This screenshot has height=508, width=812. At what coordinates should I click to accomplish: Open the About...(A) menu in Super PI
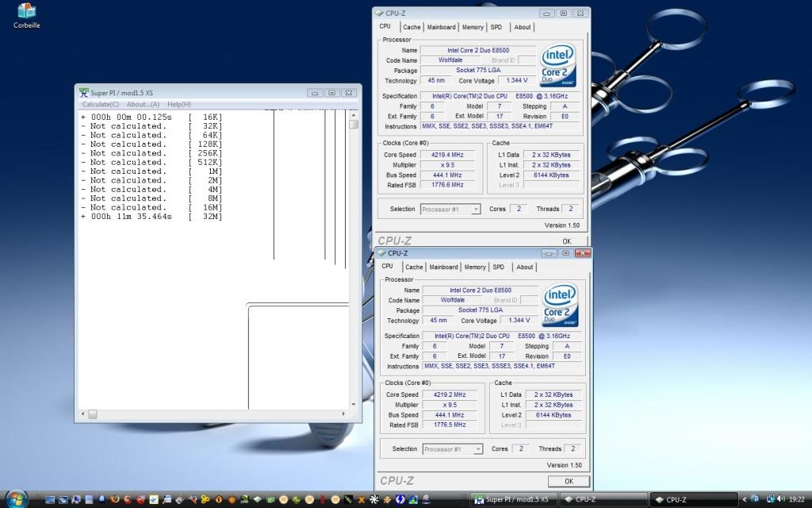pos(143,104)
